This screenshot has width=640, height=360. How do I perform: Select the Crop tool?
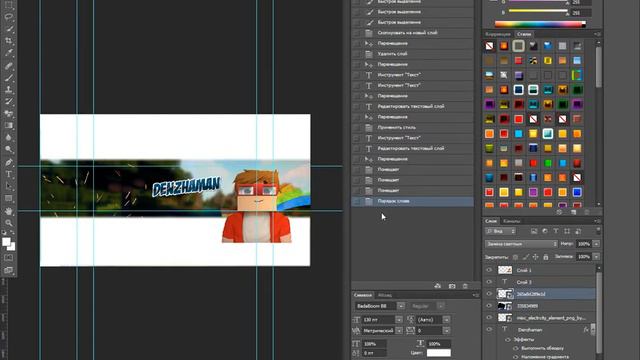point(9,41)
